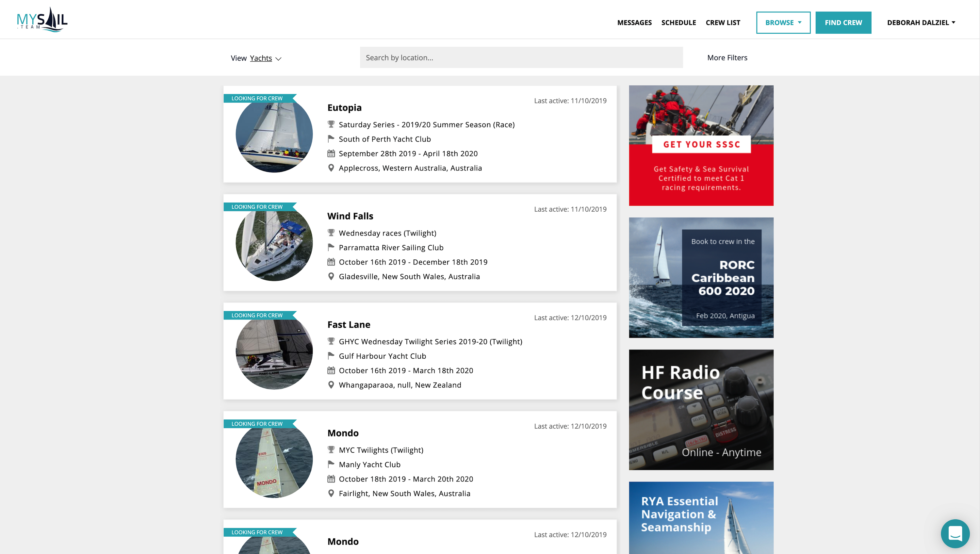This screenshot has height=554, width=980.
Task: Open the chat support bubble
Action: tap(955, 533)
